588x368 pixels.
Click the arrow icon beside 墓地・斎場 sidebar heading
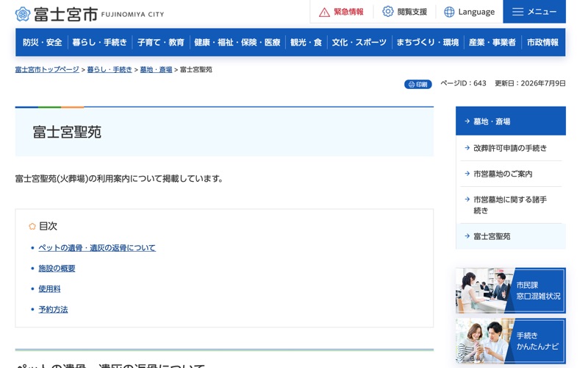coord(467,121)
